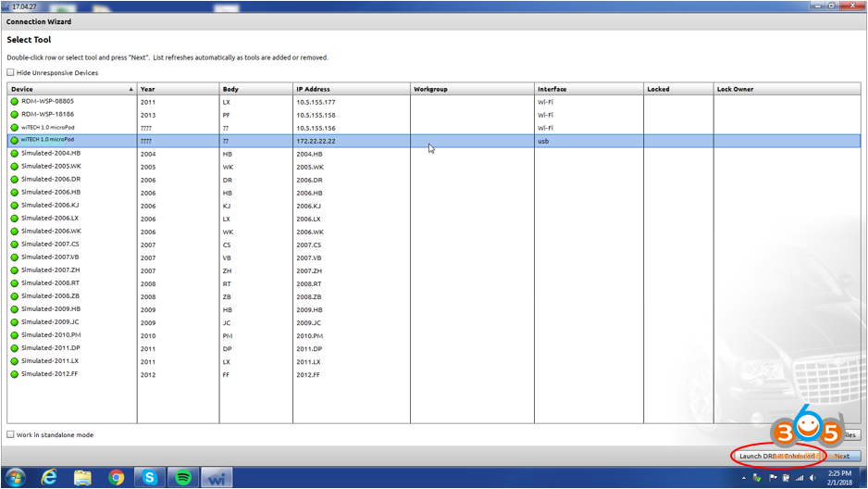
Task: Click the green status icon of Simulated-2007.CS
Action: pos(15,244)
